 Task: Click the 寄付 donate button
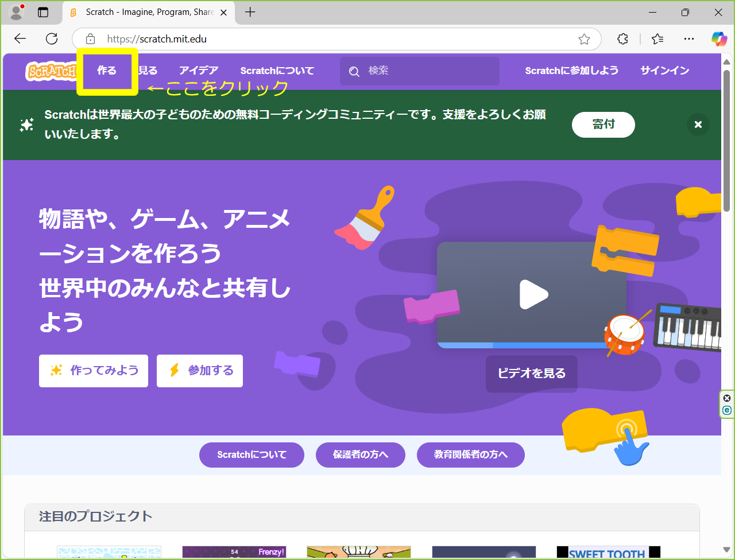pos(603,125)
